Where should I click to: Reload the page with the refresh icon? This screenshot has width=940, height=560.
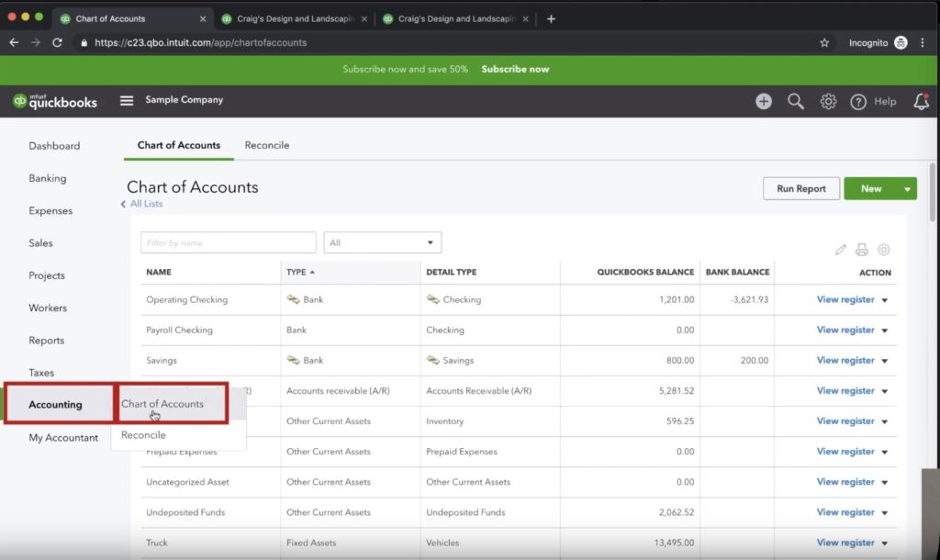57,42
